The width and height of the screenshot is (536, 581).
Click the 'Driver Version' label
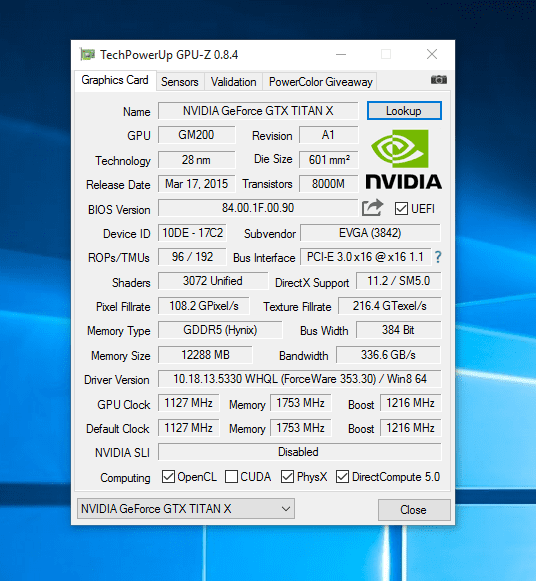[x=117, y=380]
